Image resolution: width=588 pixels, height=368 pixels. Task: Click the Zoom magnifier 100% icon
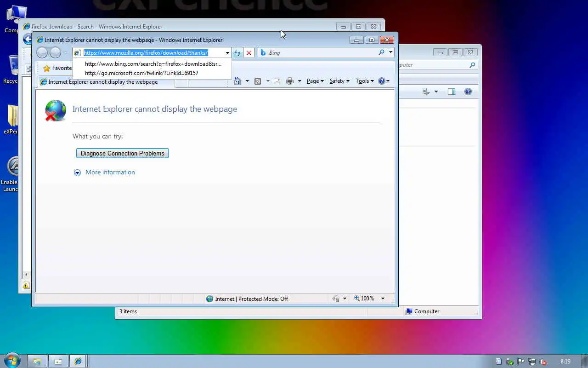tap(357, 299)
